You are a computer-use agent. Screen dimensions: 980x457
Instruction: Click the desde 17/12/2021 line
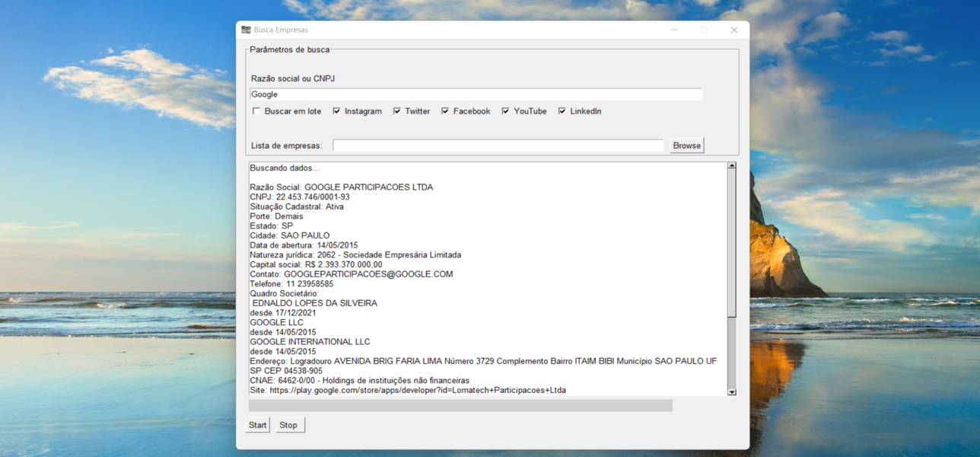click(x=283, y=313)
